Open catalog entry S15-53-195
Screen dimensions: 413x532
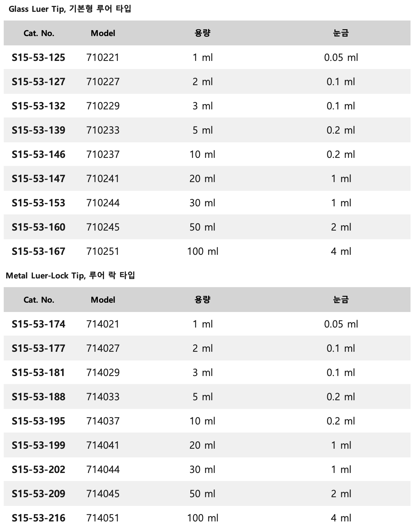tap(39, 421)
